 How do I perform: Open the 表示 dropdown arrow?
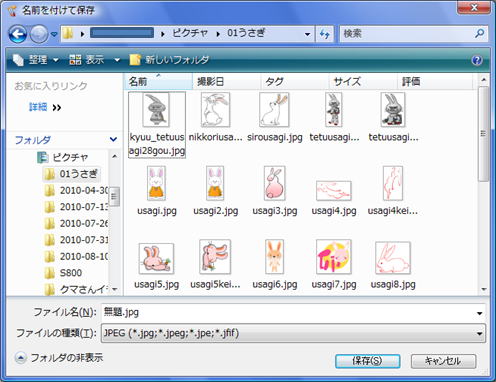click(117, 60)
